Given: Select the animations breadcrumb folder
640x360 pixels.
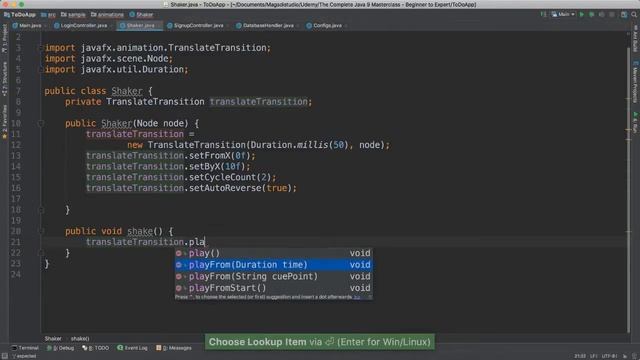Looking at the screenshot, I should (107, 15).
